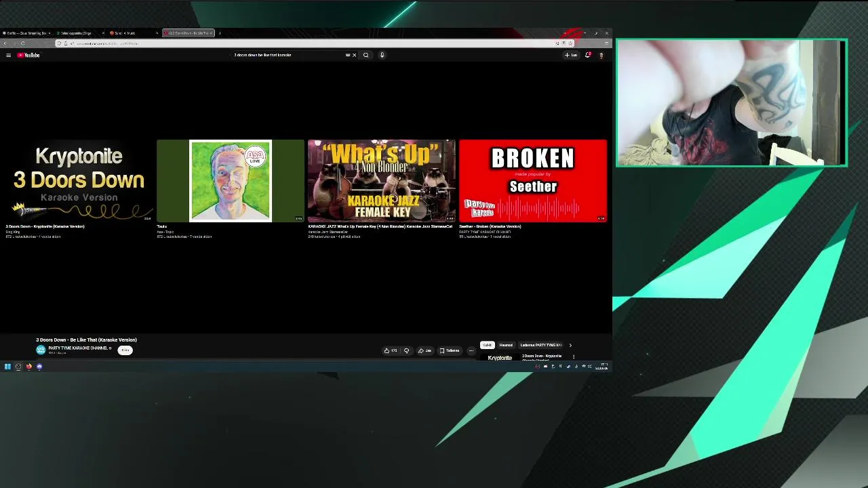Subscribe with the Tilaa button
The width and height of the screenshot is (868, 488).
(x=125, y=350)
